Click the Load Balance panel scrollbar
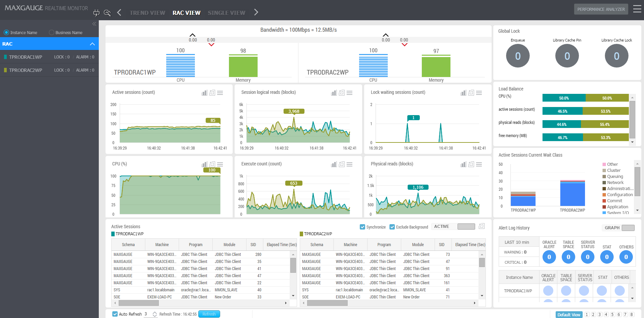644x318 pixels. (x=633, y=120)
